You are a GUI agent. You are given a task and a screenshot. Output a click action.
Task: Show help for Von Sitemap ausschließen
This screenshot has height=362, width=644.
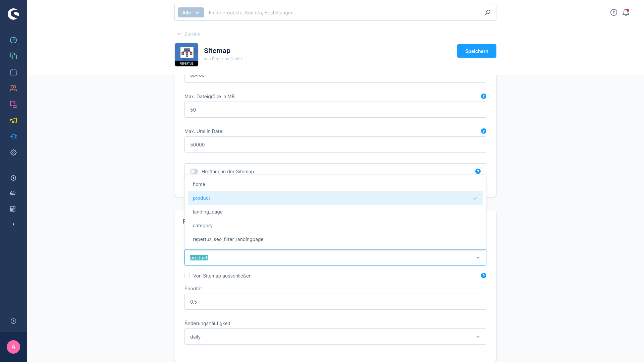(484, 276)
